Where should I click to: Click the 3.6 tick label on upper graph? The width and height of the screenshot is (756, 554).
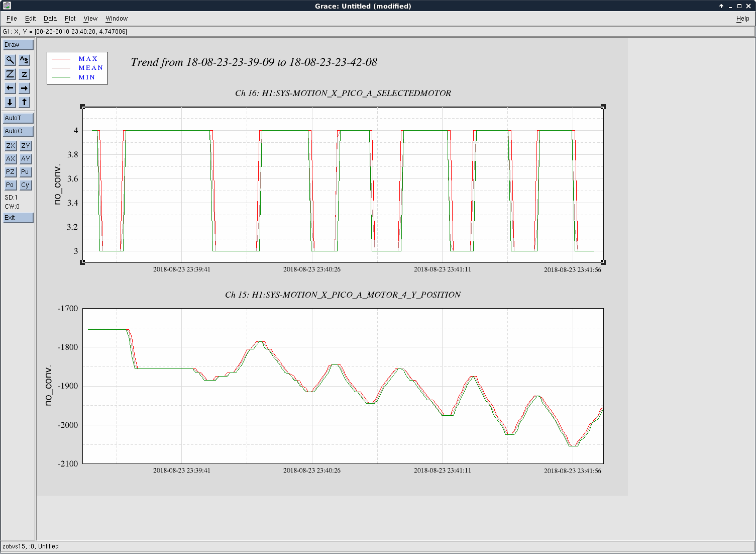pos(73,179)
